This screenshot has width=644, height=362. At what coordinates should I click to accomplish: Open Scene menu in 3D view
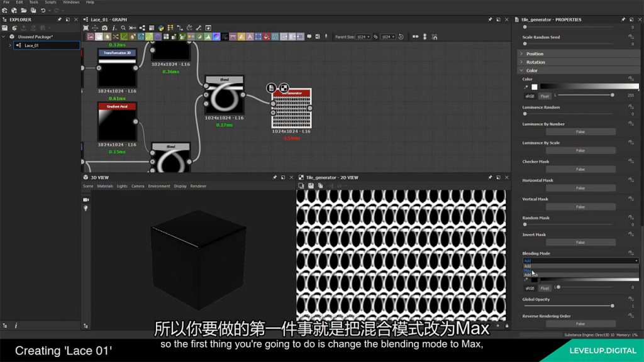pyautogui.click(x=88, y=186)
